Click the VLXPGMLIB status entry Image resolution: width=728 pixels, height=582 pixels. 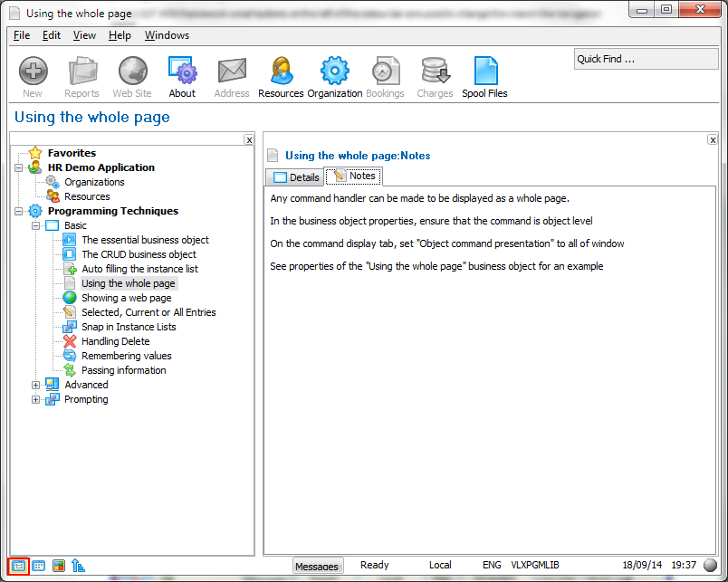click(535, 565)
